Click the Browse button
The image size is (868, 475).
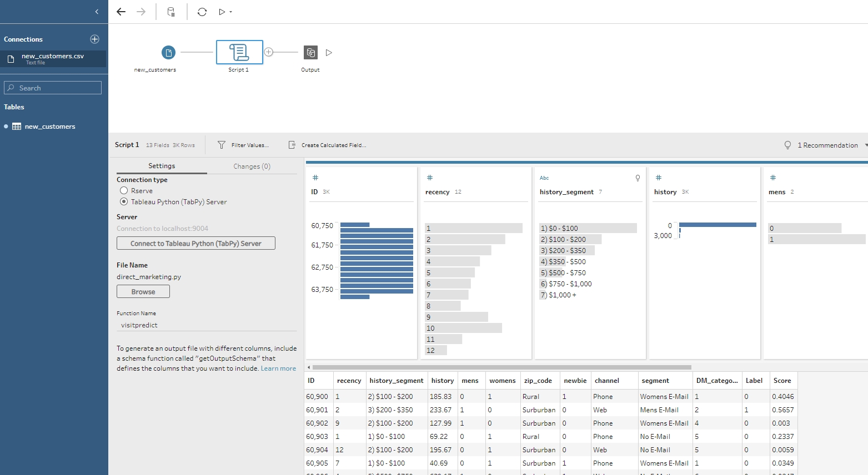tap(143, 291)
